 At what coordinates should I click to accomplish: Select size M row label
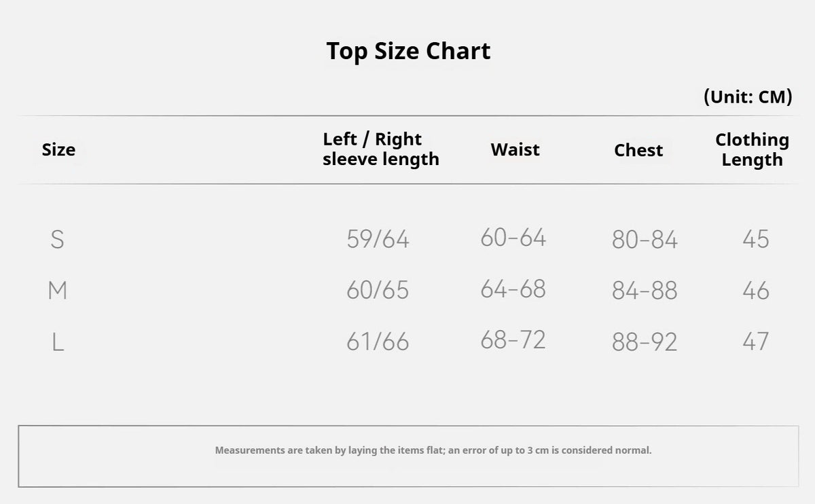click(58, 291)
